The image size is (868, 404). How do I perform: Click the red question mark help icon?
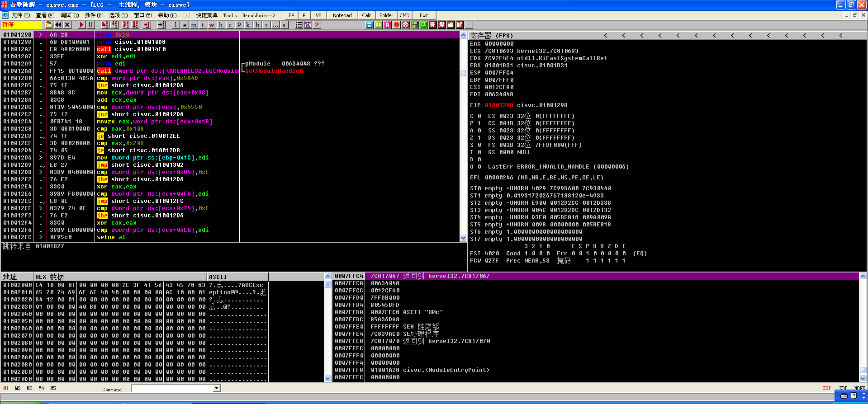point(317,25)
